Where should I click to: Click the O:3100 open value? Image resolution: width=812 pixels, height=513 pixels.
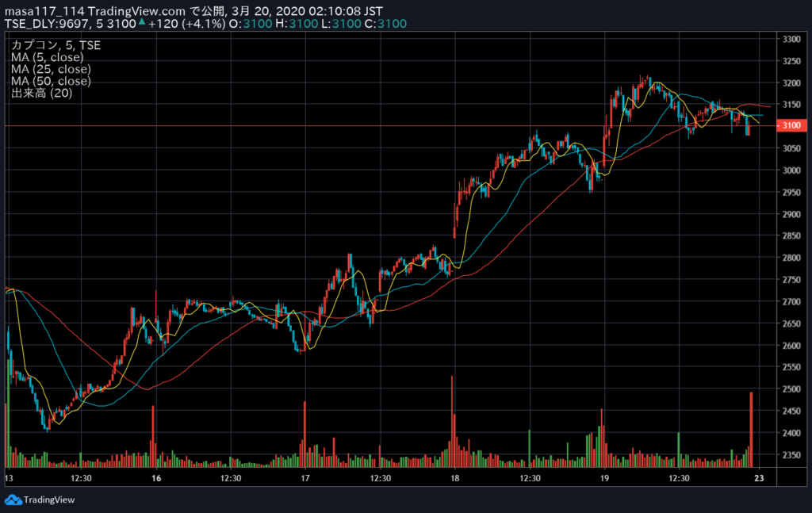[251, 23]
